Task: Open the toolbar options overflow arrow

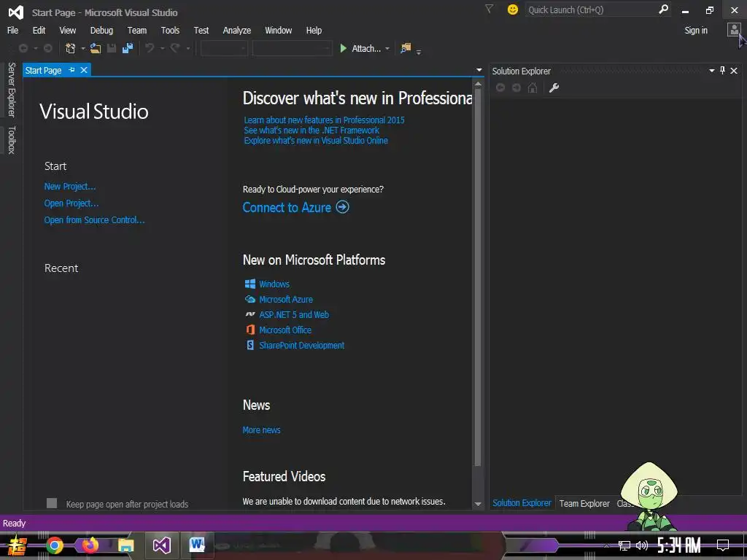Action: 419,52
